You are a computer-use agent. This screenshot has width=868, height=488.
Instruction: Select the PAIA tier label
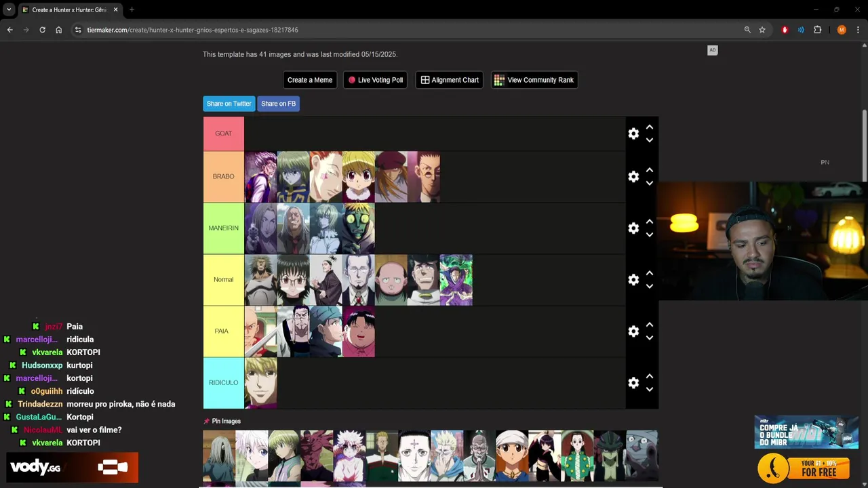[x=224, y=331]
